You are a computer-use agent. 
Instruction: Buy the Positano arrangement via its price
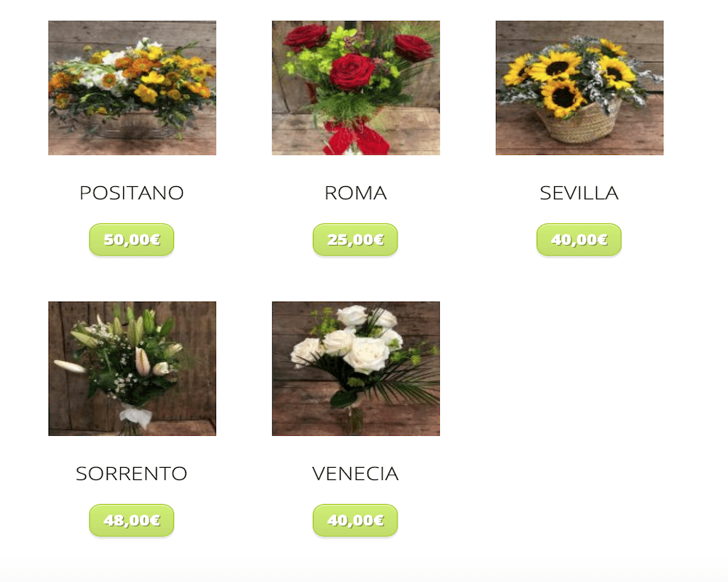tap(132, 239)
